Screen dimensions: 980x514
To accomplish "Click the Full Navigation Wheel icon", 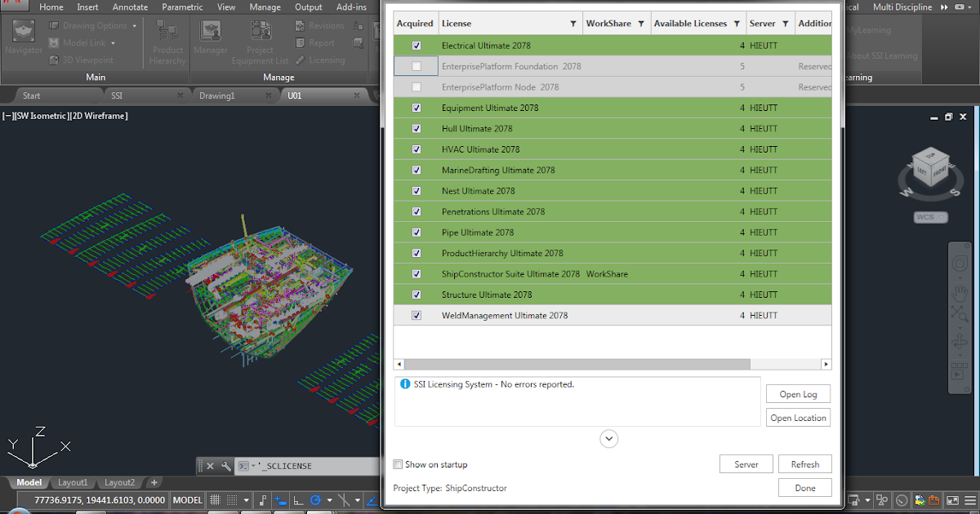I will pos(960,262).
